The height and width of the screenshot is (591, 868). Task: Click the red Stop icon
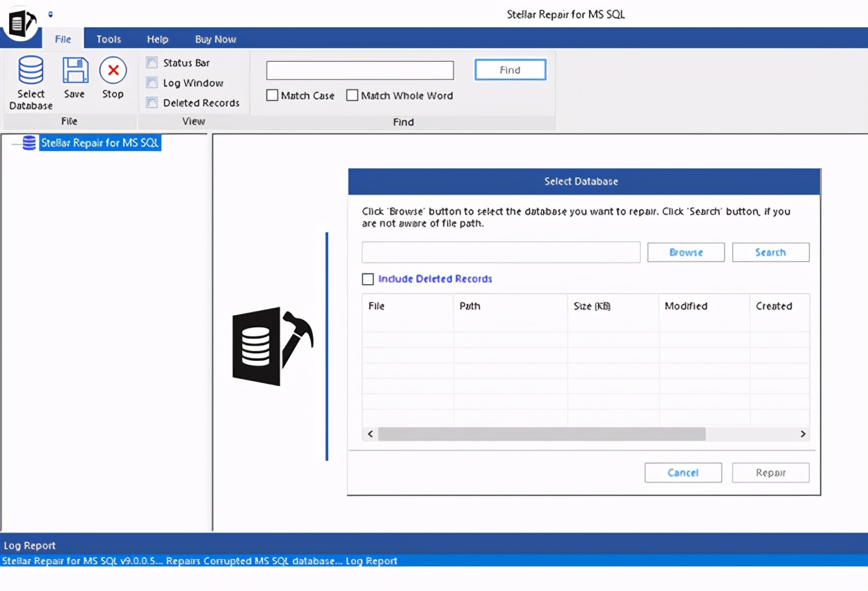tap(113, 70)
